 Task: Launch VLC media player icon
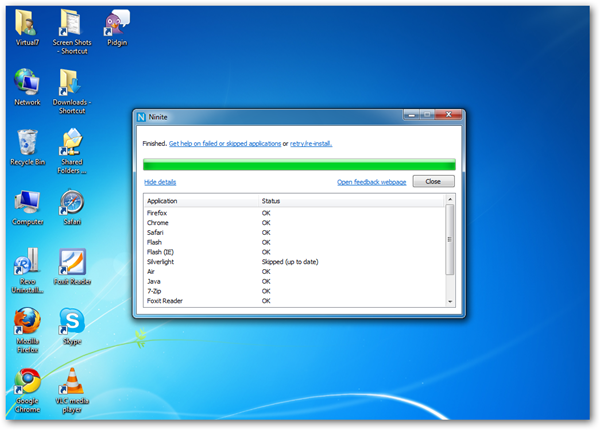coord(71,385)
